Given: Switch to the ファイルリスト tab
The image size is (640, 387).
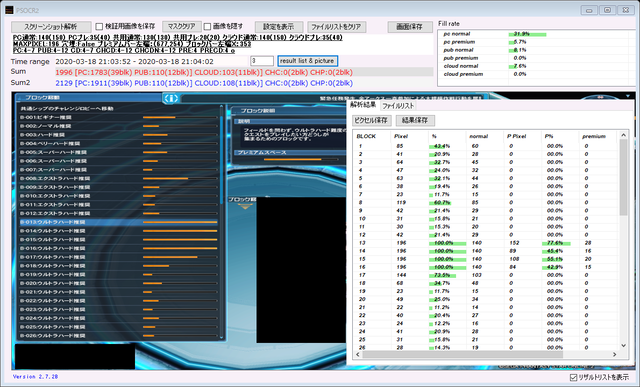Looking at the screenshot, I should tap(398, 106).
